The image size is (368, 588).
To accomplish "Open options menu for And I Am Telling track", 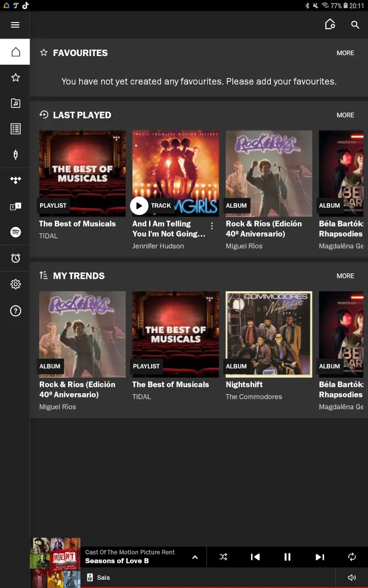I will coord(212,226).
